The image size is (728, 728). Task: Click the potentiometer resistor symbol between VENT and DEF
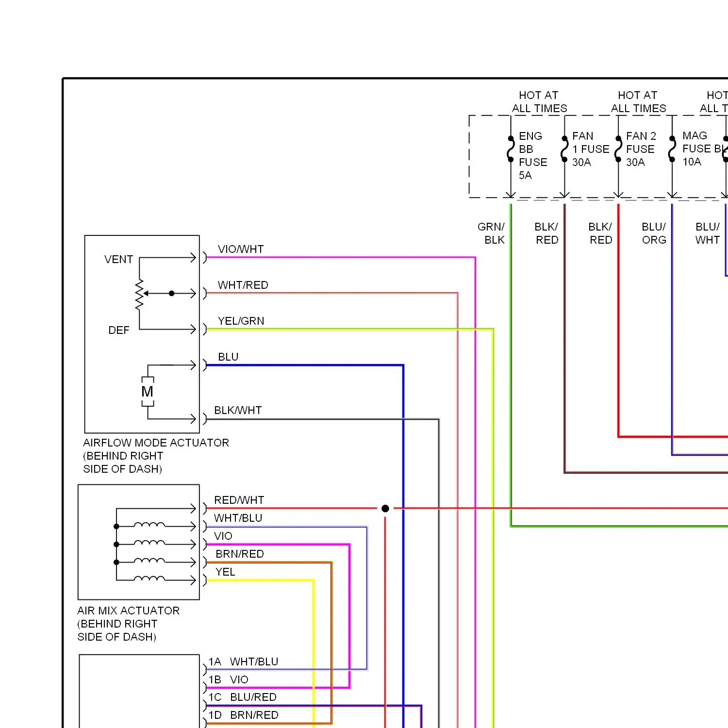tap(140, 294)
